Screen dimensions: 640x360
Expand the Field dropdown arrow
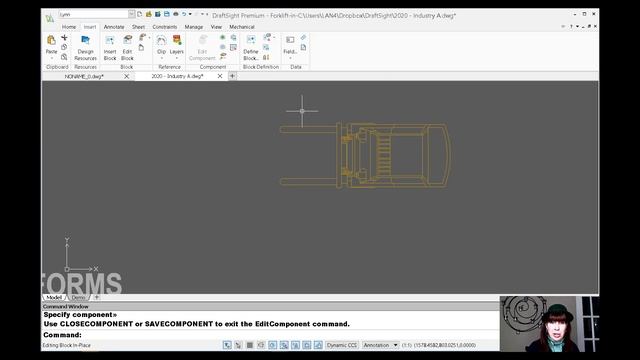click(x=290, y=58)
